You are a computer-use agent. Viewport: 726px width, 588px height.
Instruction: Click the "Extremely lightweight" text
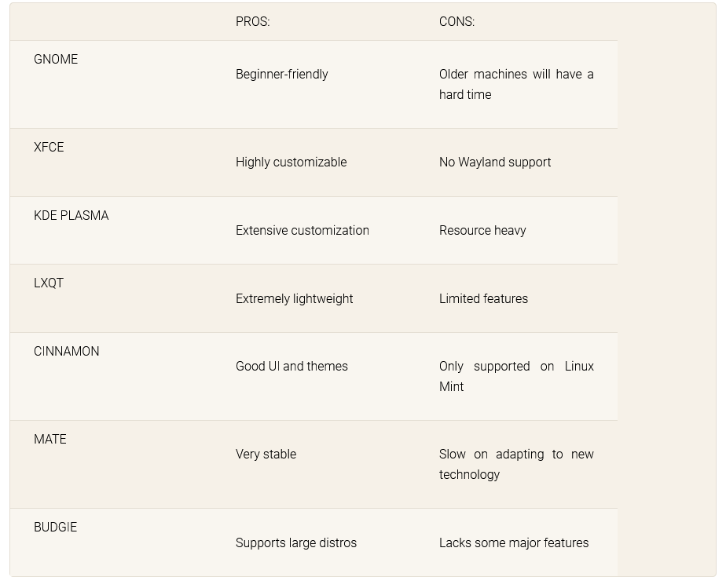click(x=294, y=299)
